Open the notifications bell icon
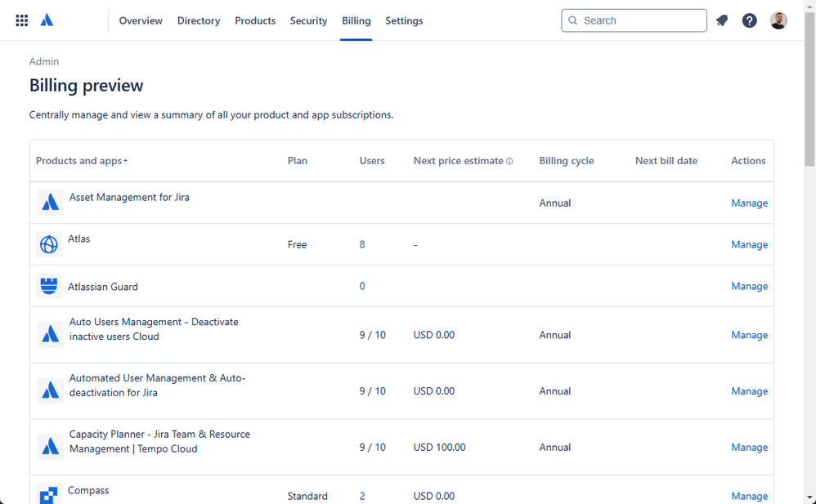Image resolution: width=816 pixels, height=504 pixels. coord(721,20)
